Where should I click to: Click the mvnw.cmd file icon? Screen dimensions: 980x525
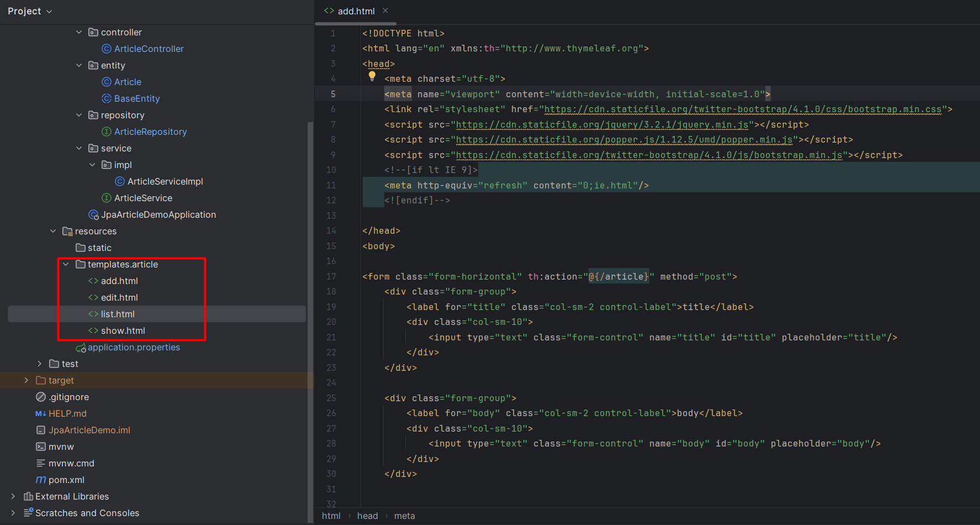coord(41,463)
